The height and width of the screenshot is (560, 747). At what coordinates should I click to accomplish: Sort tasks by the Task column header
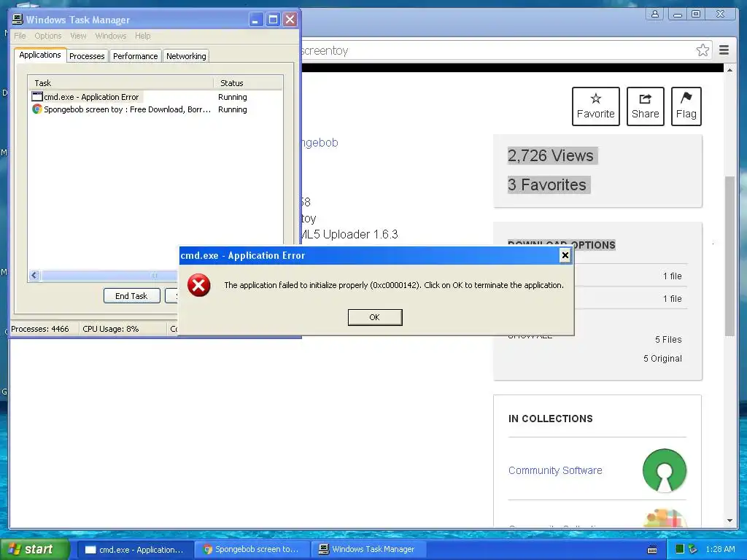[120, 83]
